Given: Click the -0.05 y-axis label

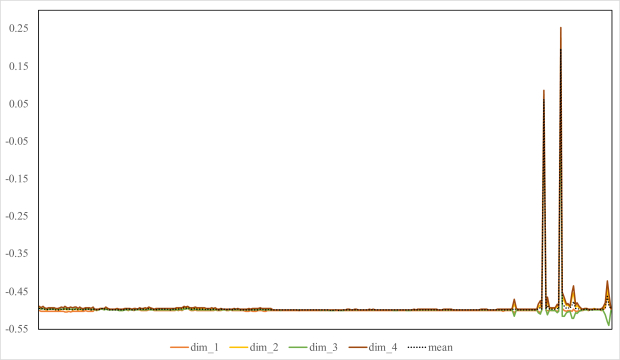Looking at the screenshot, I should [17, 141].
